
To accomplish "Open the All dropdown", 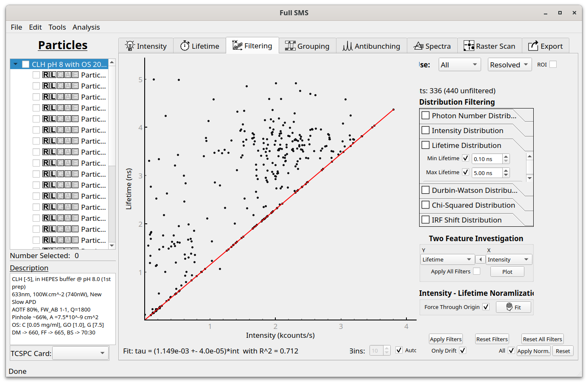I will (459, 65).
